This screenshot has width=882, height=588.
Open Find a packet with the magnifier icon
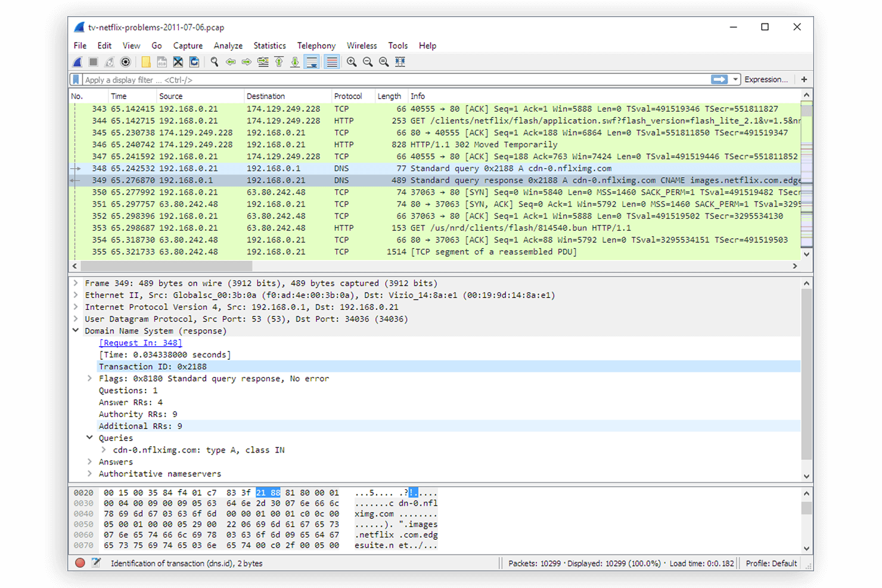pyautogui.click(x=215, y=62)
